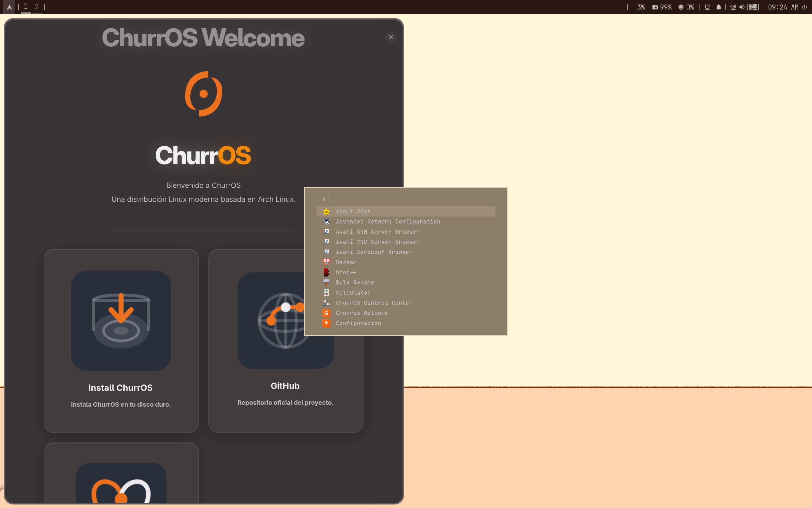
Task: Launch btop++ from the list
Action: [406, 272]
